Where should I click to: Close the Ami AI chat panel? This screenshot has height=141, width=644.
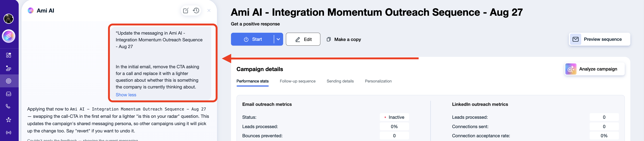(209, 10)
